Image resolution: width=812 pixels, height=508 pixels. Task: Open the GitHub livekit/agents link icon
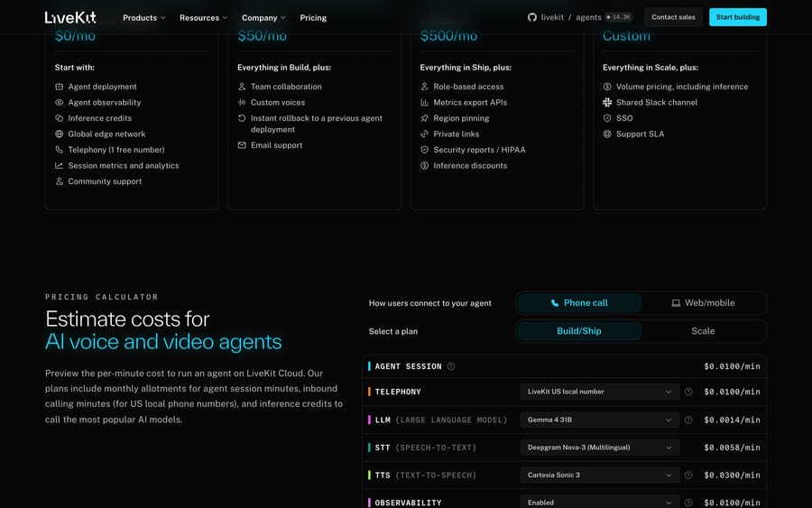(x=531, y=18)
